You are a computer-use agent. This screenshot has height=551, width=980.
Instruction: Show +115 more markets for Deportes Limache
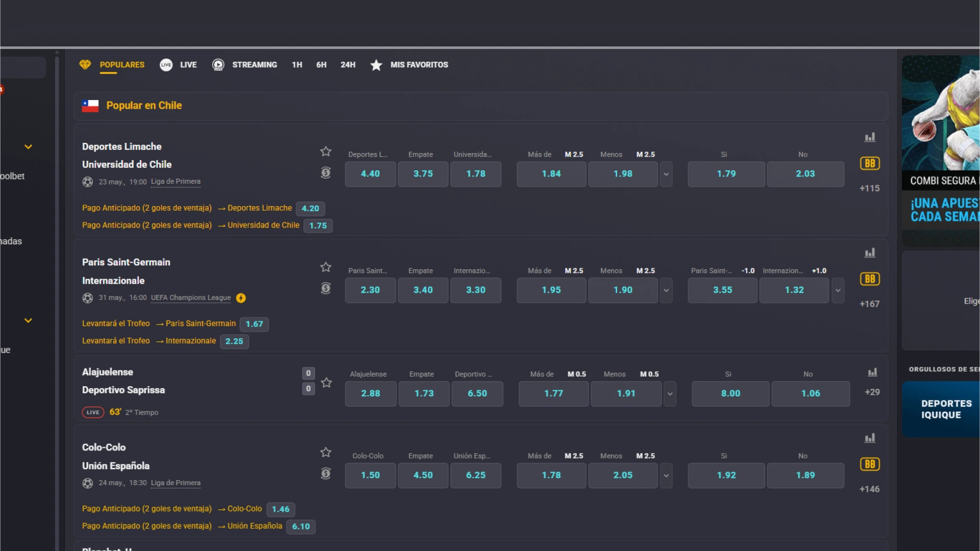coord(870,188)
